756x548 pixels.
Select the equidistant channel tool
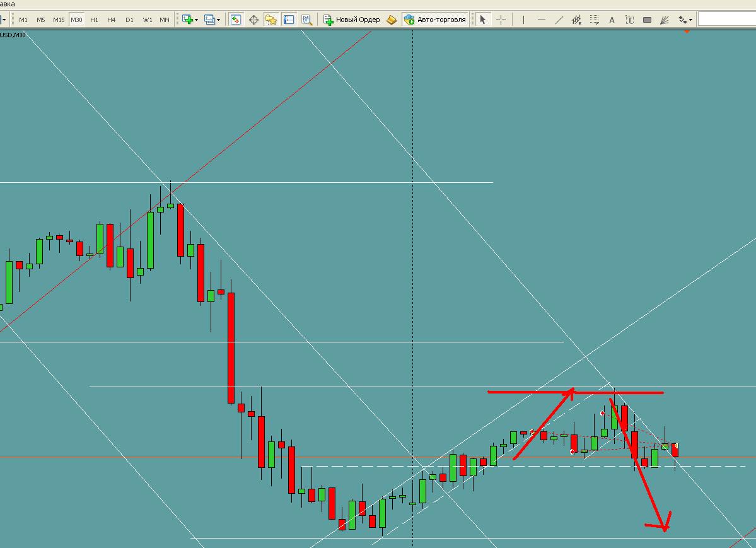pyautogui.click(x=577, y=20)
